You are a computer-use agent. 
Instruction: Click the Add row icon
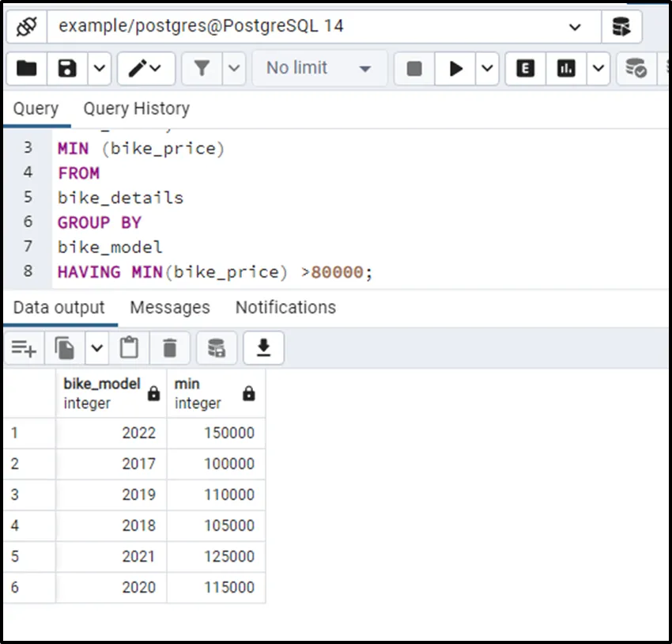(25, 347)
